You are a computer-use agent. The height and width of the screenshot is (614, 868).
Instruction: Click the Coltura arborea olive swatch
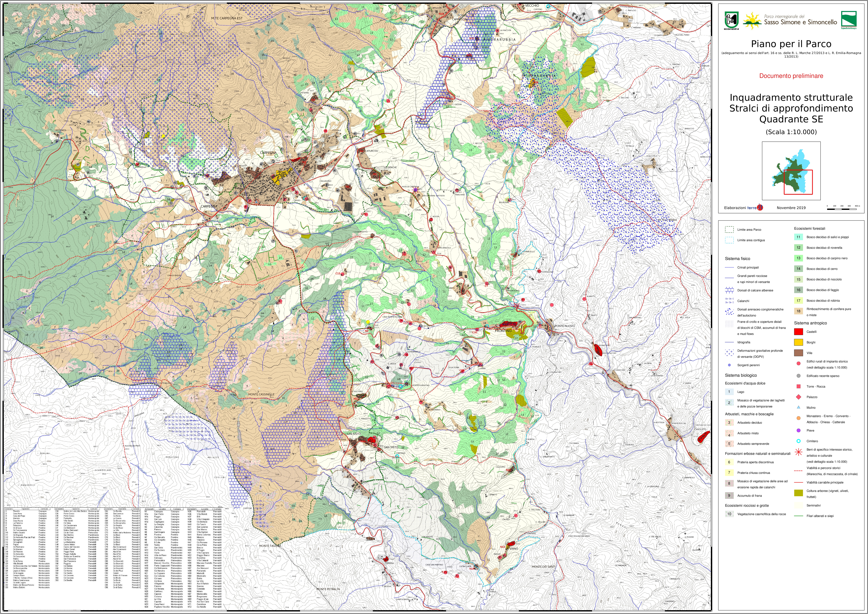click(x=798, y=493)
